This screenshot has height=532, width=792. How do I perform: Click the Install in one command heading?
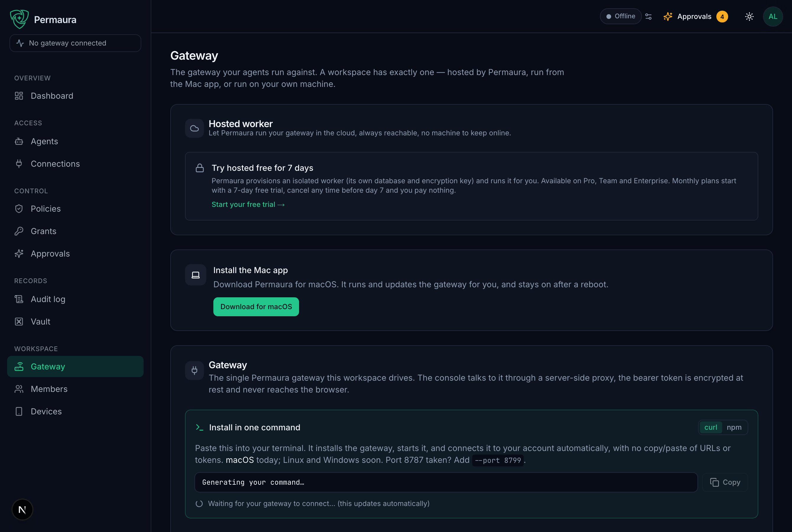pos(254,427)
